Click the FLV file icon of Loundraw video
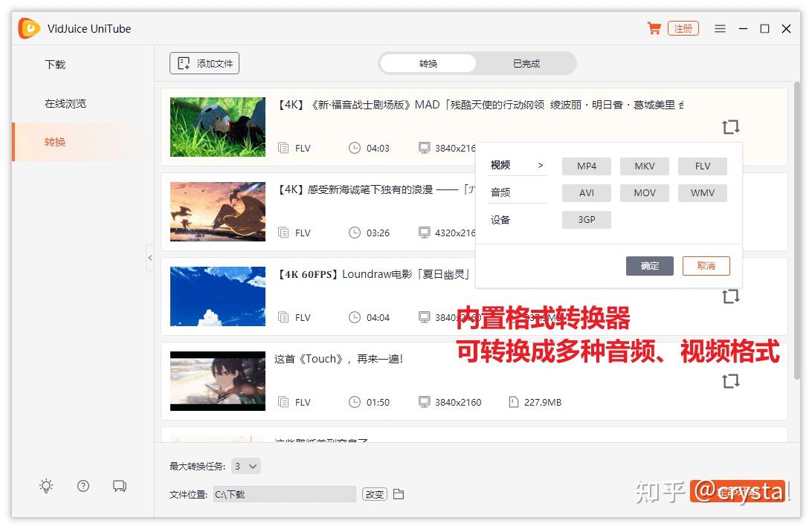Viewport: 812px width, 529px height. tap(283, 317)
